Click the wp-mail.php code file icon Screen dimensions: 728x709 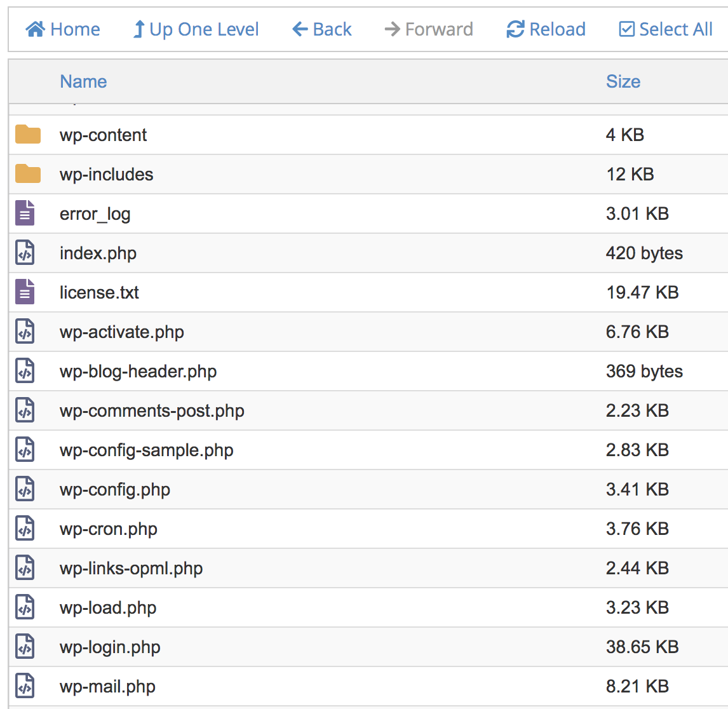[25, 686]
